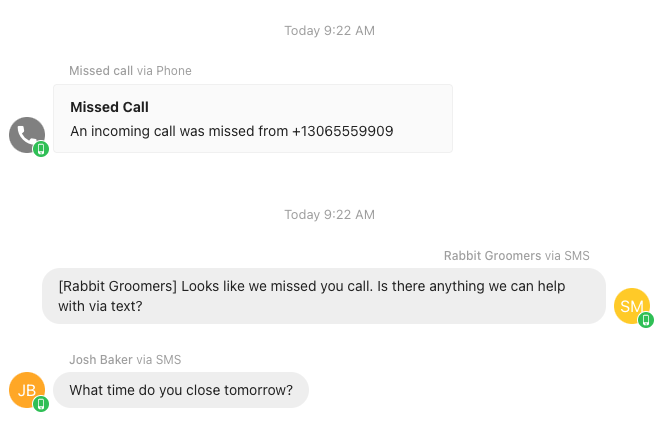Image resolution: width=664 pixels, height=434 pixels.
Task: Click the timestamp above the missed call entry
Action: click(x=329, y=31)
